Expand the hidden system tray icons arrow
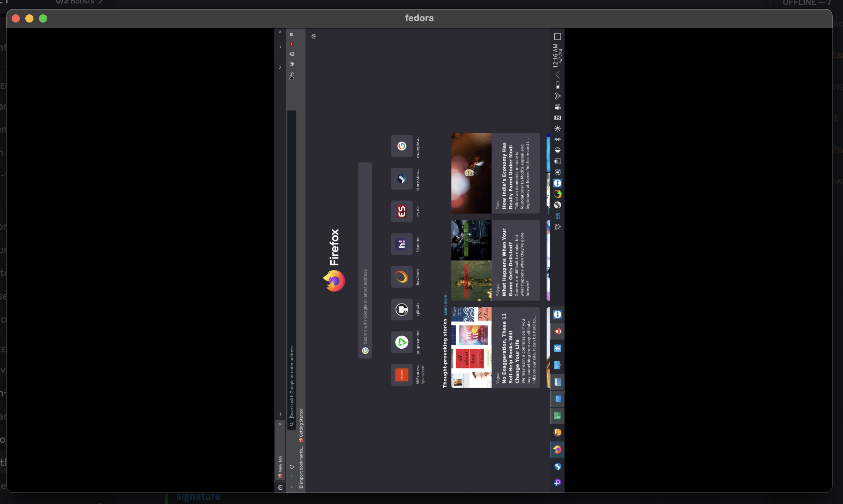843x504 pixels. (x=557, y=74)
